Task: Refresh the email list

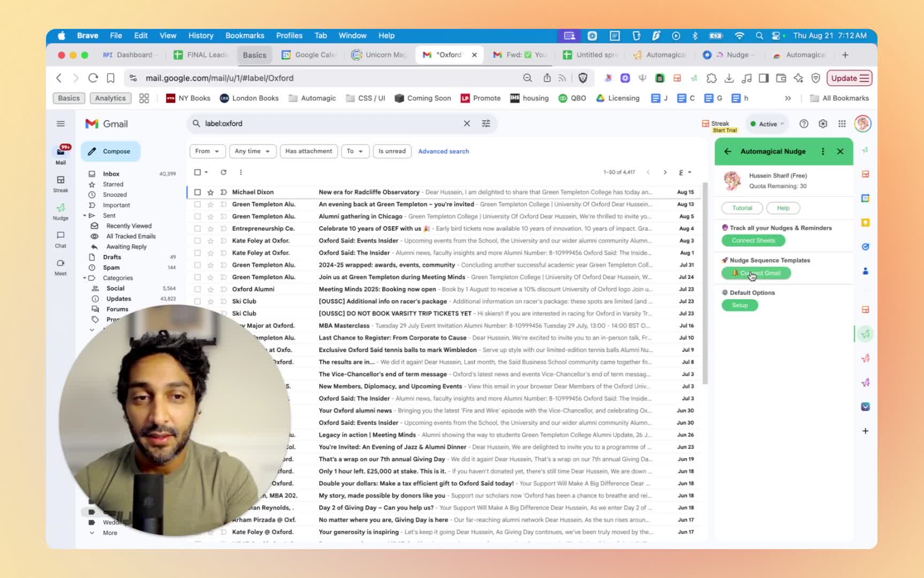Action: 224,172
